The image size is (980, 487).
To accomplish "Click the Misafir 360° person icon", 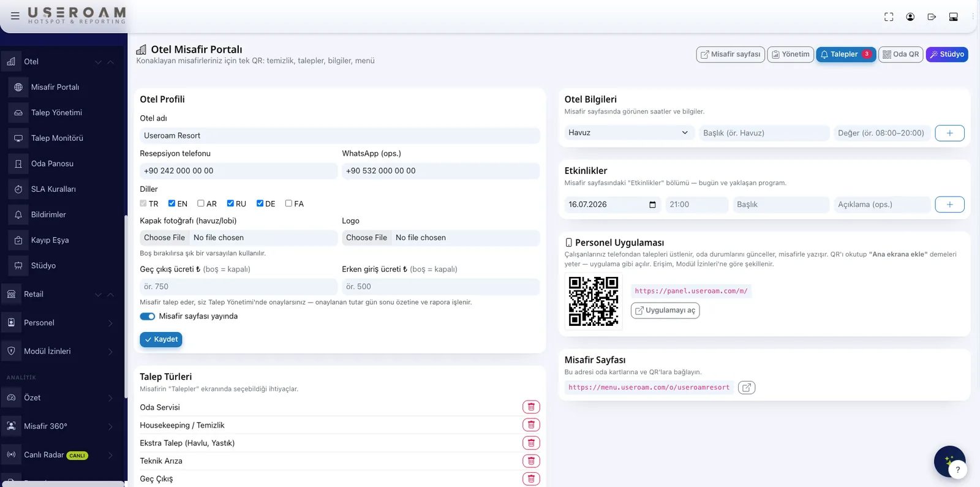I will [x=11, y=426].
